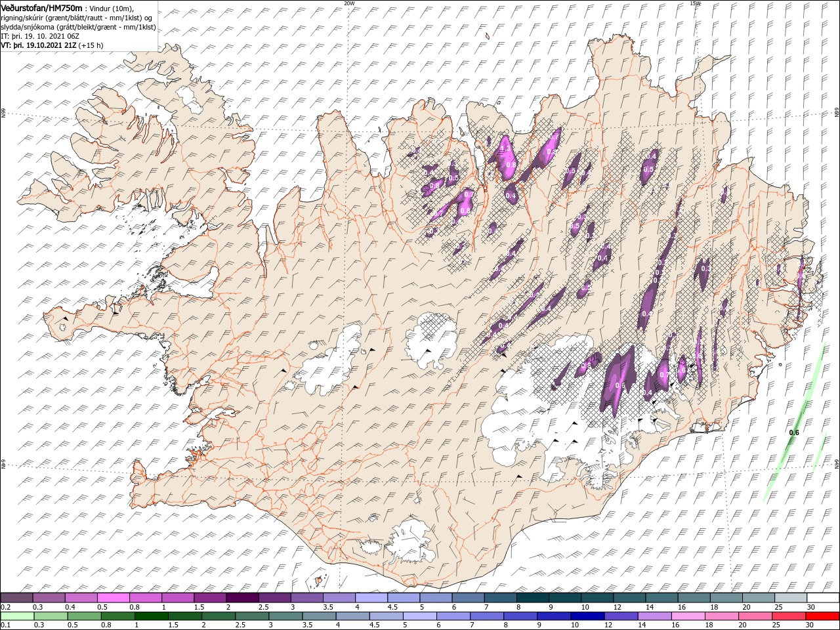Viewport: 840px width, 630px height.
Task: Pick the snow legend swatch starting at 3
Action: [306, 597]
